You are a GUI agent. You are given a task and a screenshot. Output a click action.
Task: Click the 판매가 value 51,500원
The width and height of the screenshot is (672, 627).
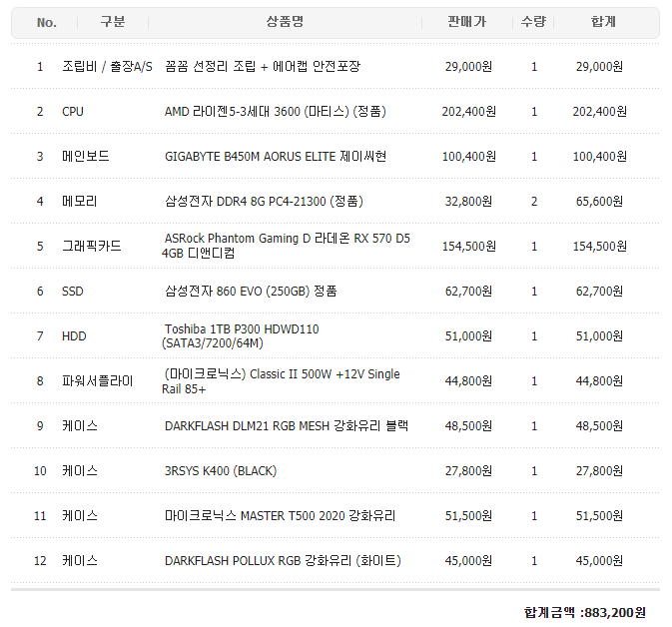click(x=468, y=516)
